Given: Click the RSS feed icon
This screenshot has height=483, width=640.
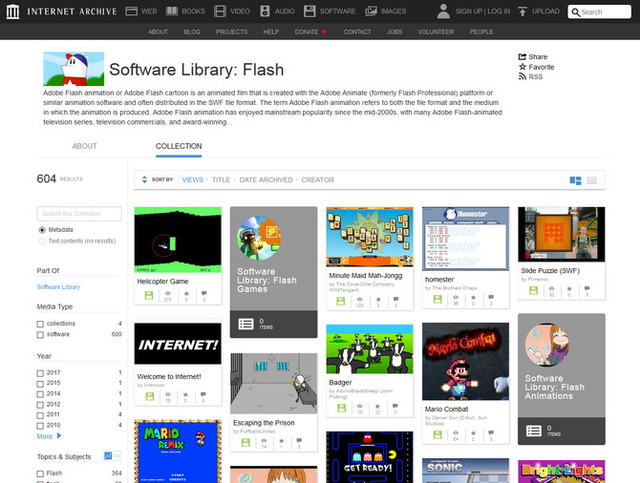Looking at the screenshot, I should pyautogui.click(x=522, y=77).
